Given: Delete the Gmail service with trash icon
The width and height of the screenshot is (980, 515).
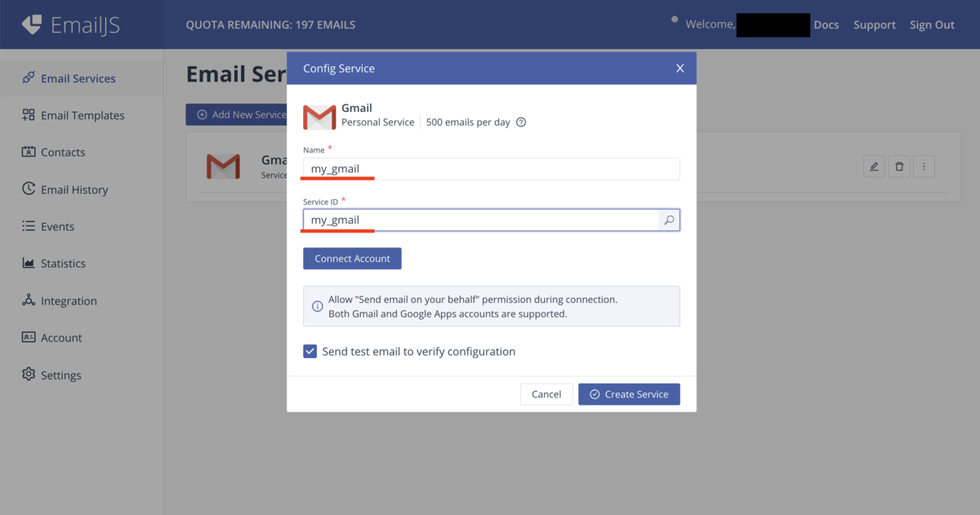Looking at the screenshot, I should (899, 166).
